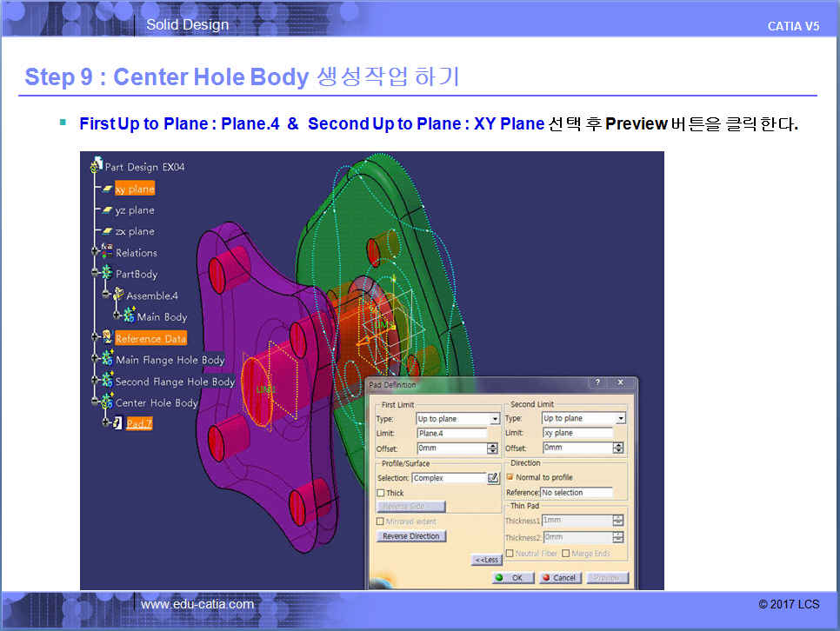Image resolution: width=840 pixels, height=631 pixels.
Task: Click the Assemble.4 feature icon
Action: (x=118, y=296)
